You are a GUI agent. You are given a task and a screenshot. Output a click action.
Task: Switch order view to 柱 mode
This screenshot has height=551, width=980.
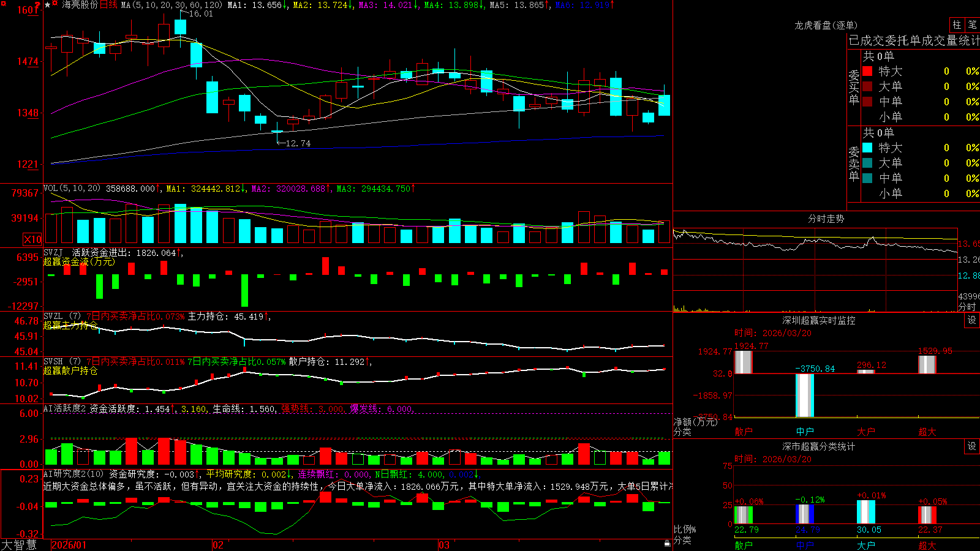(957, 25)
